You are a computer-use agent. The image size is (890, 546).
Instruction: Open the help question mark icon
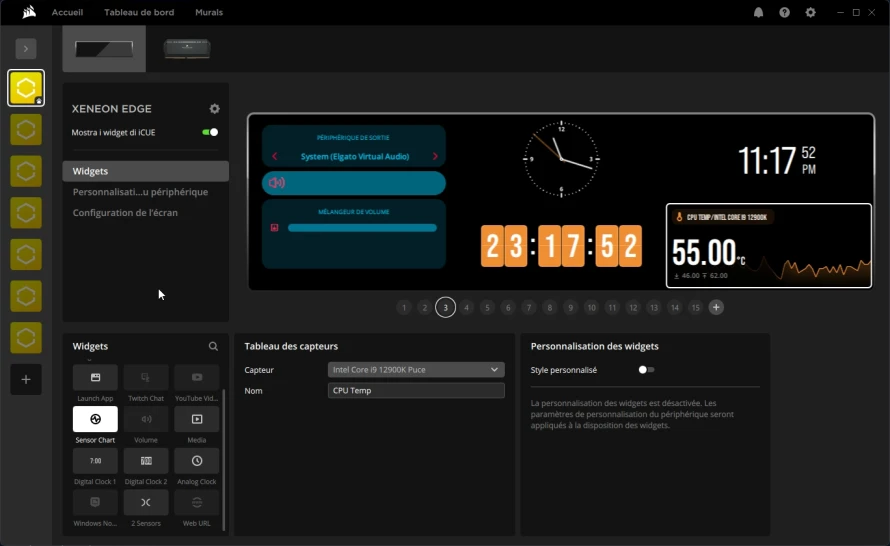(784, 12)
